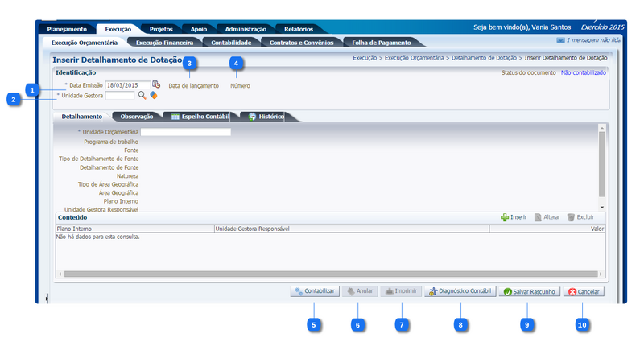644x342 pixels.
Task: Click the magnifier search icon for Unidade Gestora
Action: pyautogui.click(x=142, y=95)
